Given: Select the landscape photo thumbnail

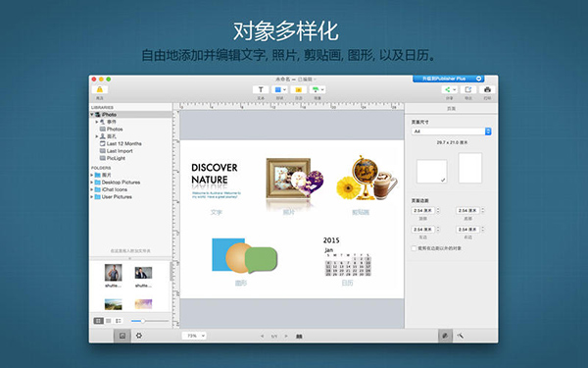Looking at the screenshot, I should (114, 304).
